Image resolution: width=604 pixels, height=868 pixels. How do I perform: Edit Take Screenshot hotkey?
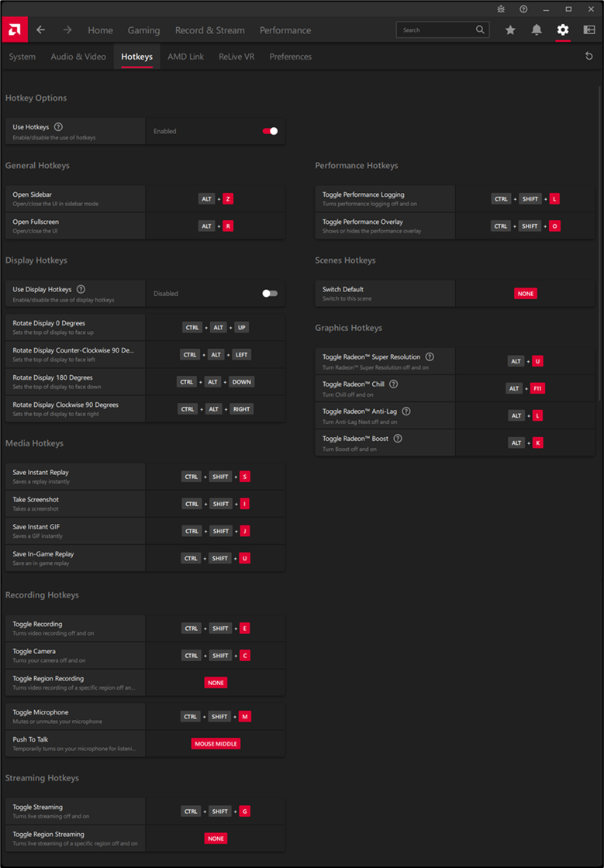coord(216,504)
